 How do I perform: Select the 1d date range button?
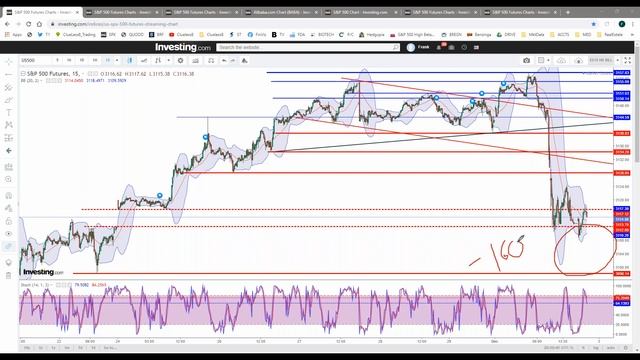coord(93,348)
